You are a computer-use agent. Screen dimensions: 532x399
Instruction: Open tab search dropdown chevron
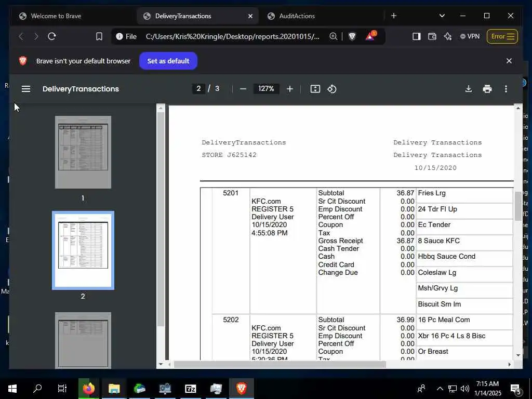(442, 16)
